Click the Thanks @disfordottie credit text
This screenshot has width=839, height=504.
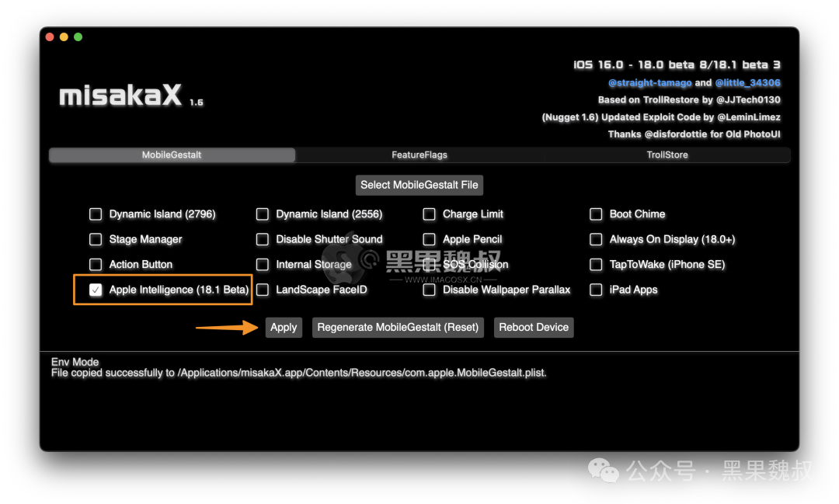click(694, 134)
